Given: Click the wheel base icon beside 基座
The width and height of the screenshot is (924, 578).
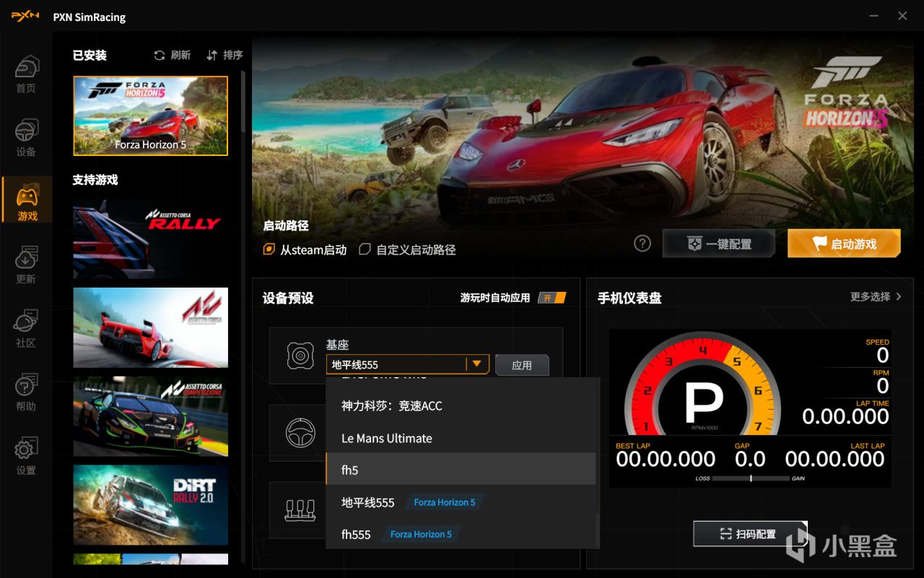Looking at the screenshot, I should pos(300,355).
